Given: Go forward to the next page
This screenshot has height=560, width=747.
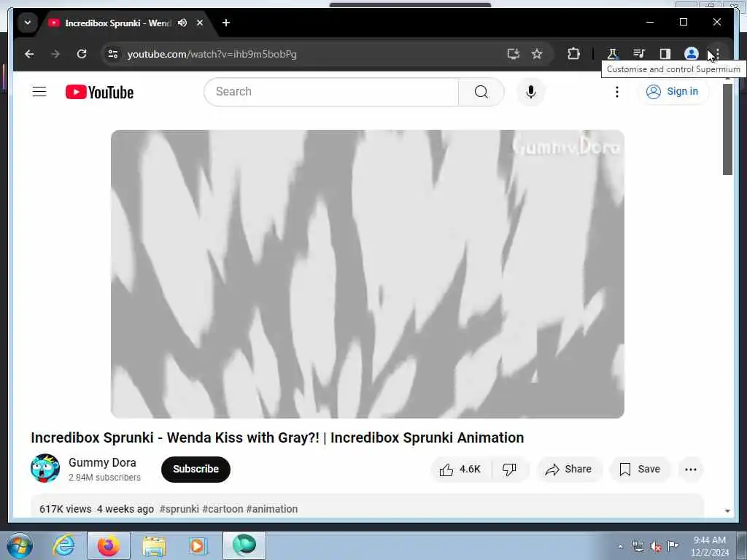Looking at the screenshot, I should click(55, 54).
